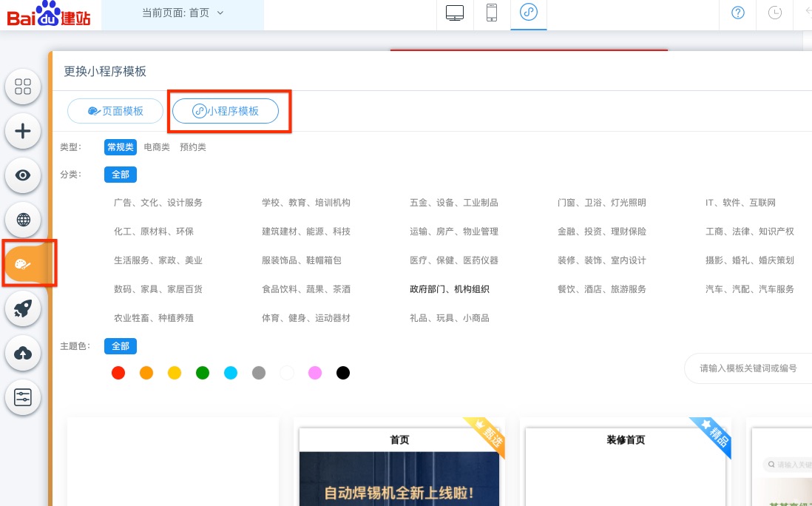This screenshot has height=506, width=812.
Task: Switch to mobile phone preview icon
Action: pyautogui.click(x=491, y=13)
